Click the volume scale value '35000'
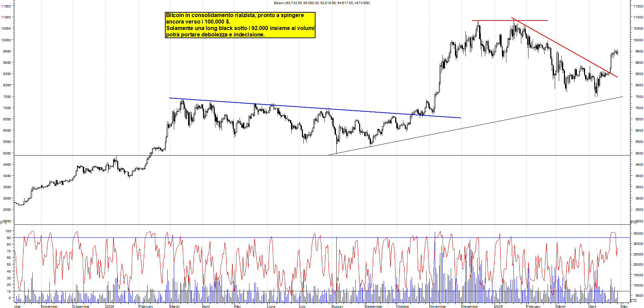This screenshot has height=308, width=644. pyautogui.click(x=638, y=234)
